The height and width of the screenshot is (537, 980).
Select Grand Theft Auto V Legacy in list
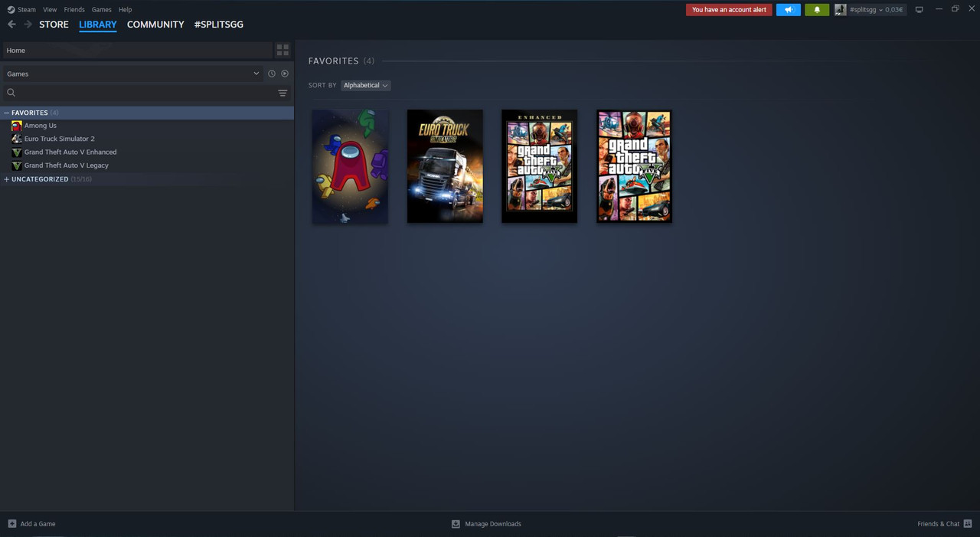point(67,165)
